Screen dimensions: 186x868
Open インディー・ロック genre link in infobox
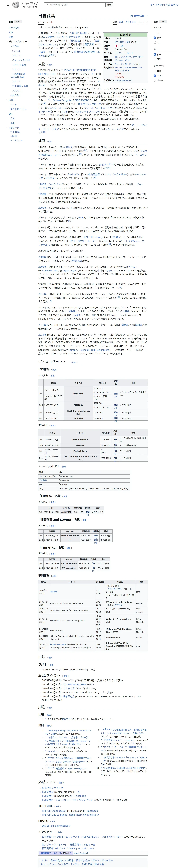124,53
